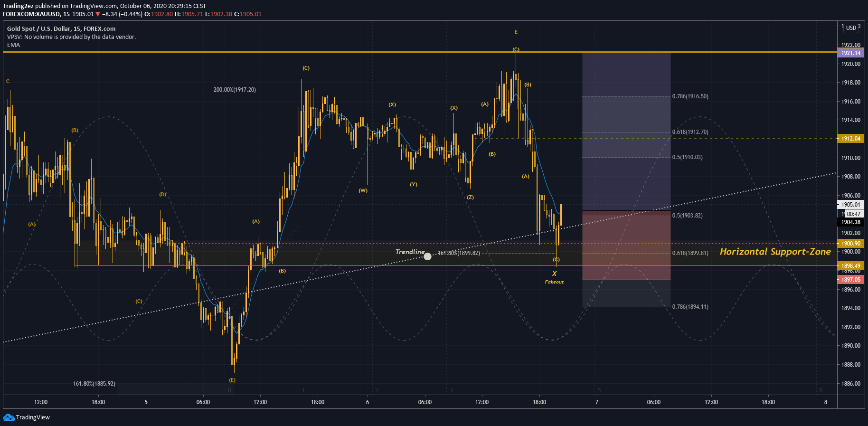Click the 0.618(1899.81) Fibonacci level label
The width and height of the screenshot is (868, 426).
point(690,253)
